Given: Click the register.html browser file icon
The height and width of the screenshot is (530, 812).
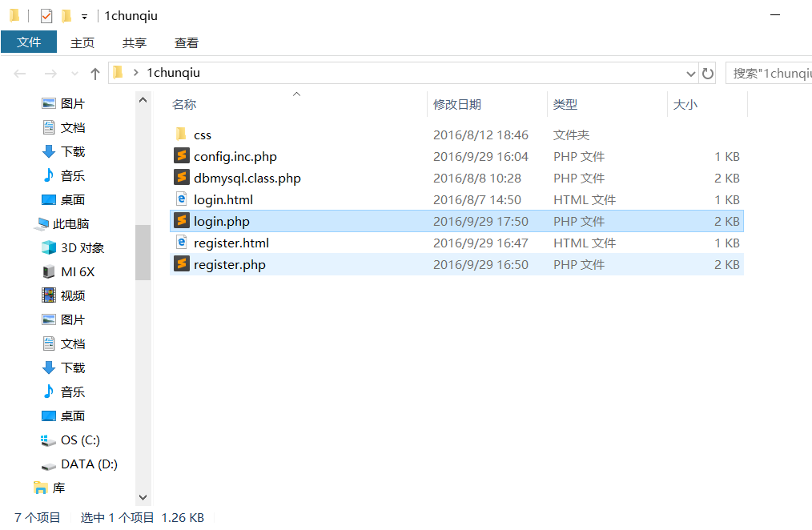Looking at the screenshot, I should click(x=181, y=243).
